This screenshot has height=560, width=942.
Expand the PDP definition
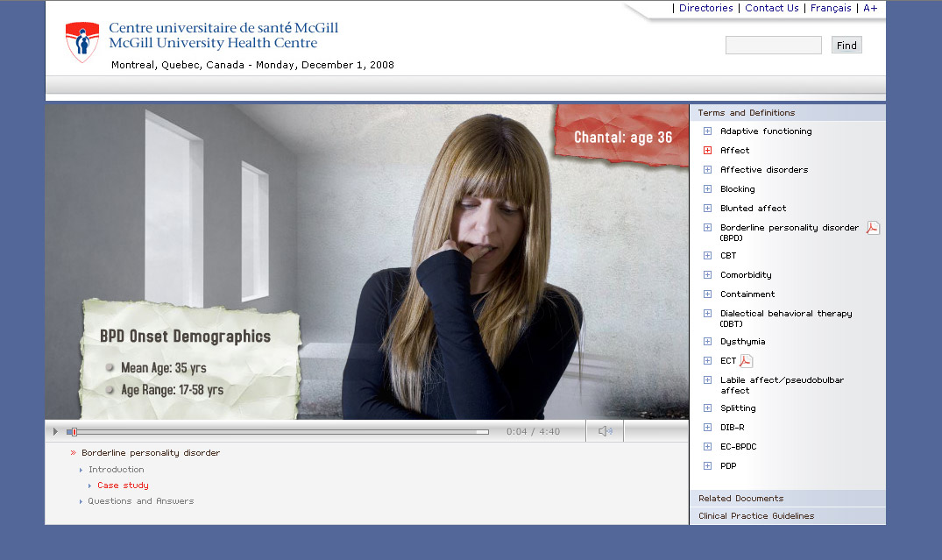tap(708, 465)
